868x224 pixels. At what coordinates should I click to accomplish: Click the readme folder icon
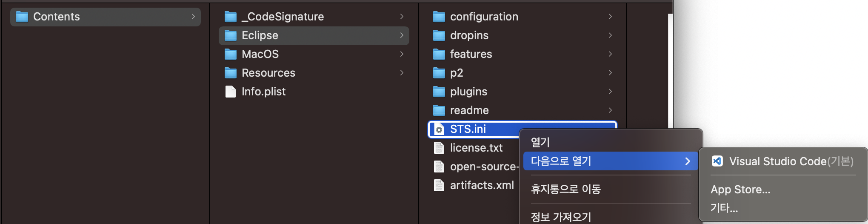point(439,110)
